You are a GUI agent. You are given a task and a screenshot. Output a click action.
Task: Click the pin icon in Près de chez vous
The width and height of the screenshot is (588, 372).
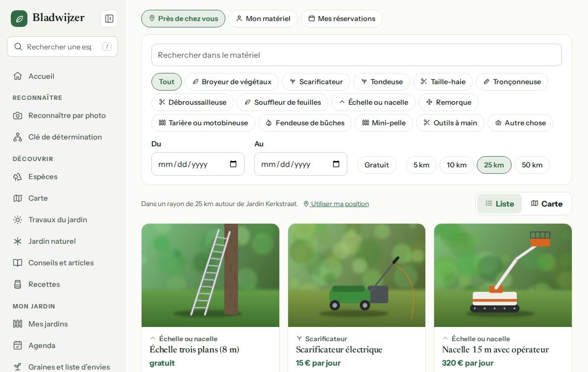[152, 19]
